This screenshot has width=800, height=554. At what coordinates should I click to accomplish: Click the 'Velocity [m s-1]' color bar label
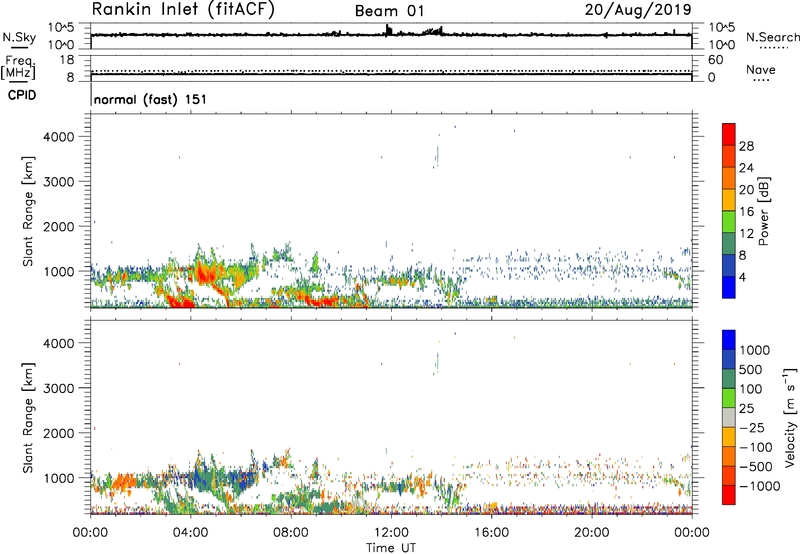pyautogui.click(x=790, y=417)
